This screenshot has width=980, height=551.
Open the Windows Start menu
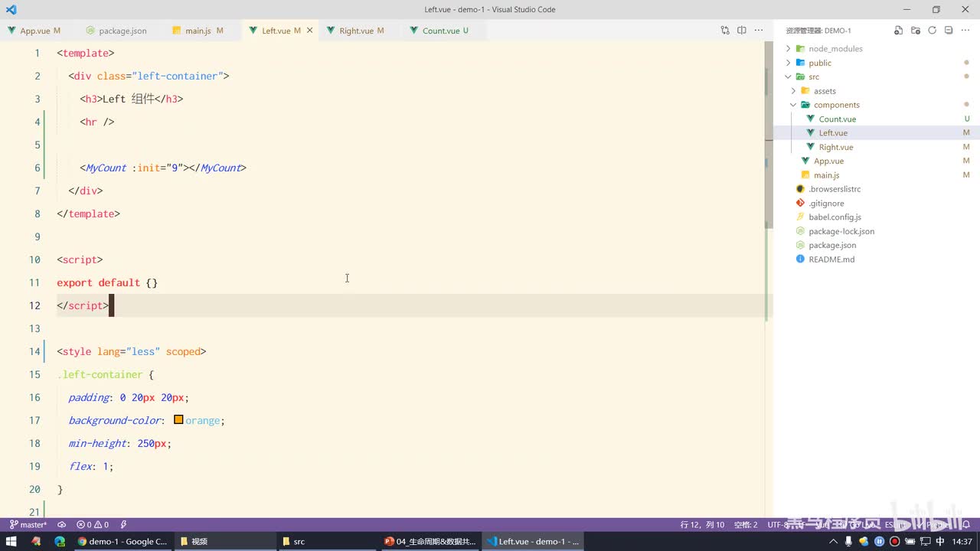(11, 541)
